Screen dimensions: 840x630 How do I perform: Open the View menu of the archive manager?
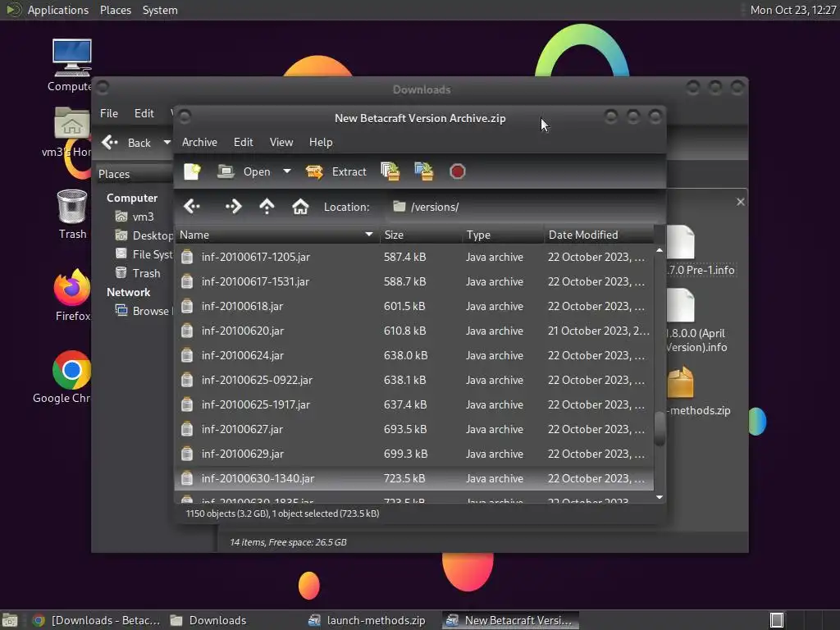click(x=281, y=142)
